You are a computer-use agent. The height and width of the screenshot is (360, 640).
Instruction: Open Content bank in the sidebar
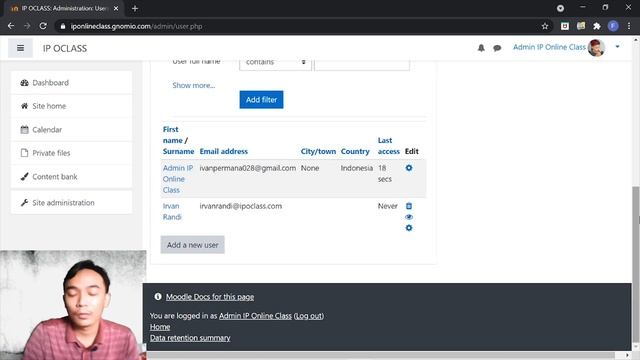click(71, 177)
